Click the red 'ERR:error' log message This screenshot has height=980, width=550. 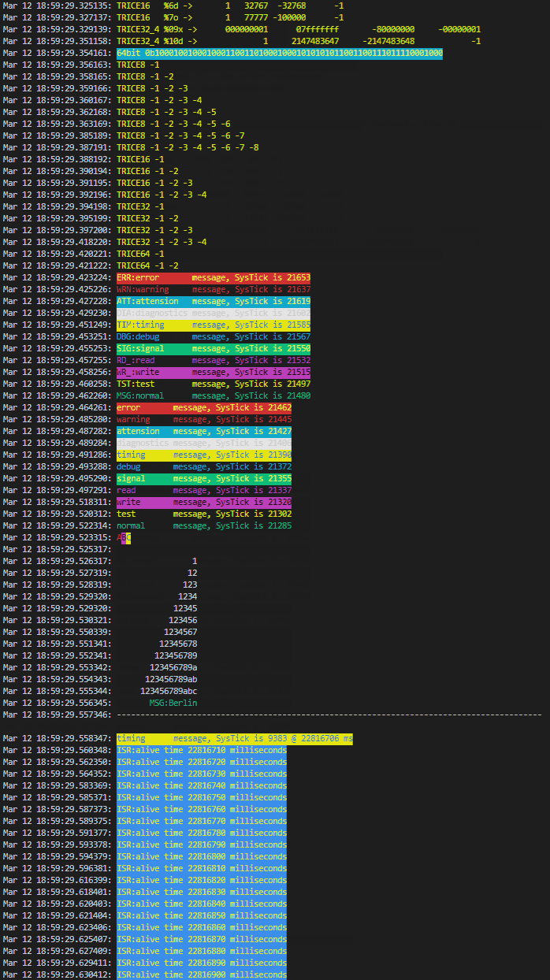(214, 277)
